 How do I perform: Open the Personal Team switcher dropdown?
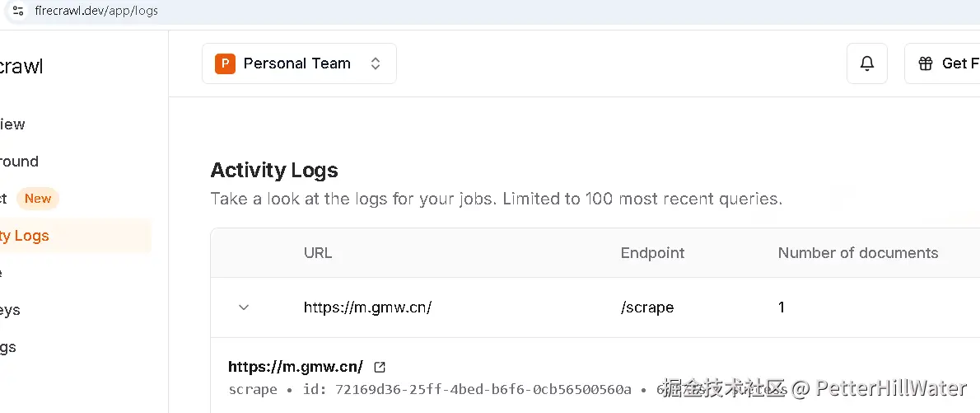(298, 63)
